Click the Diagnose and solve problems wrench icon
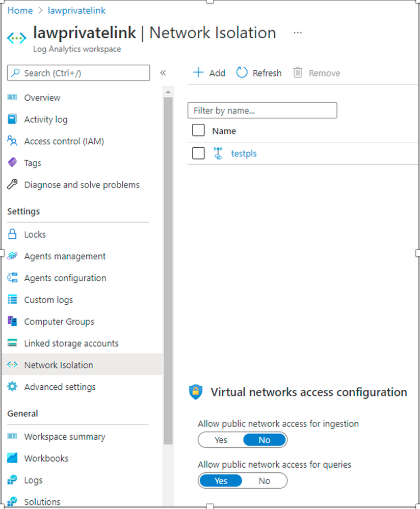420x509 pixels. pos(12,184)
